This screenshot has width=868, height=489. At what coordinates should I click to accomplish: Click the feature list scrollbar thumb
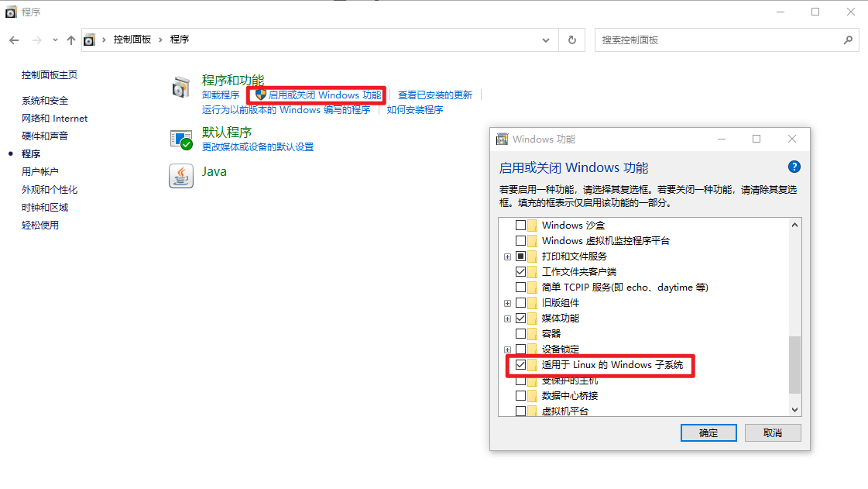click(795, 364)
